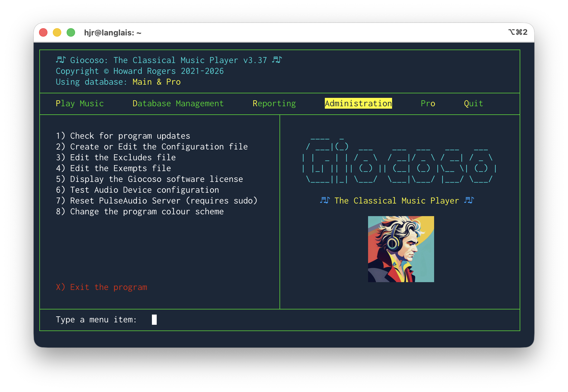Select Test Audio Device configuration item
The height and width of the screenshot is (392, 568).
click(137, 190)
